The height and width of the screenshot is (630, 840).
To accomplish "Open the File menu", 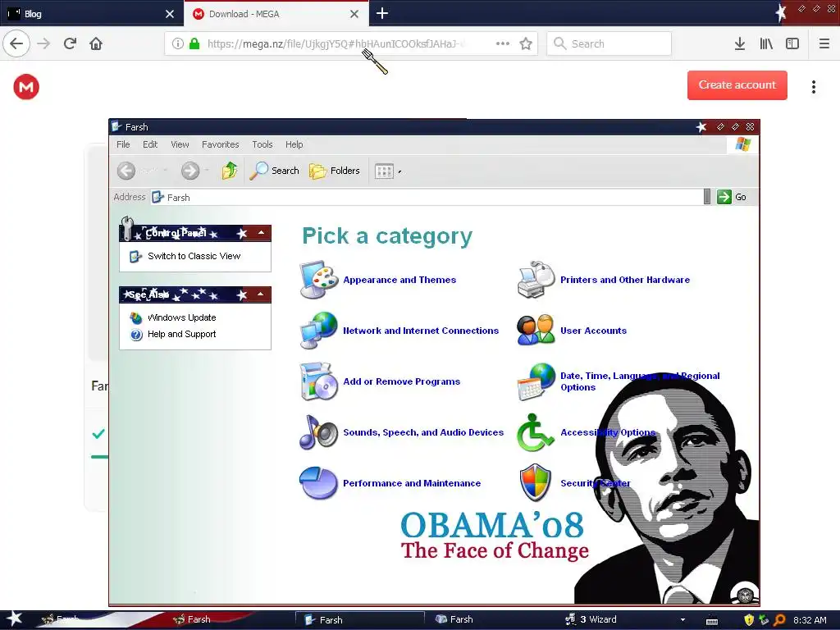I will coord(123,144).
